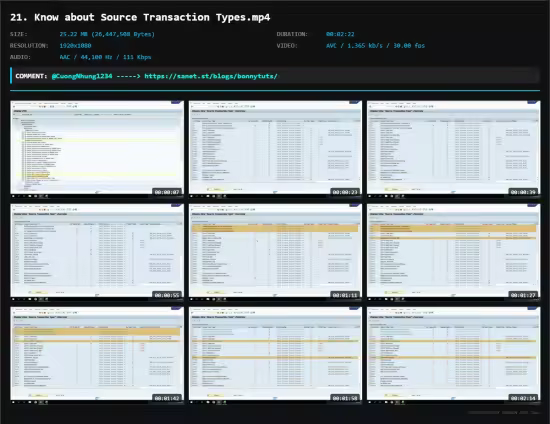Click the 00:01:11 timestamp badge

346,295
